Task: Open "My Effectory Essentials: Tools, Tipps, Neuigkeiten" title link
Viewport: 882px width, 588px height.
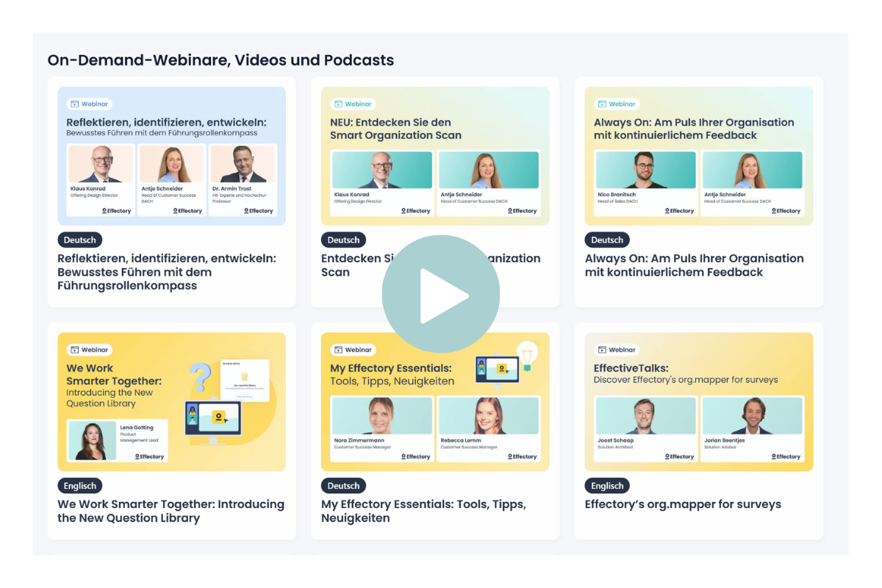Action: point(423,511)
